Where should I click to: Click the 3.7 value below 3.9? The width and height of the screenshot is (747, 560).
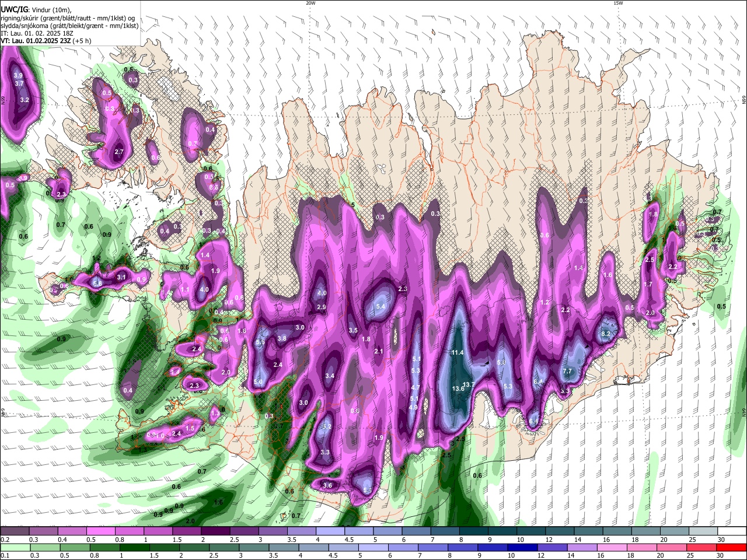19,83
